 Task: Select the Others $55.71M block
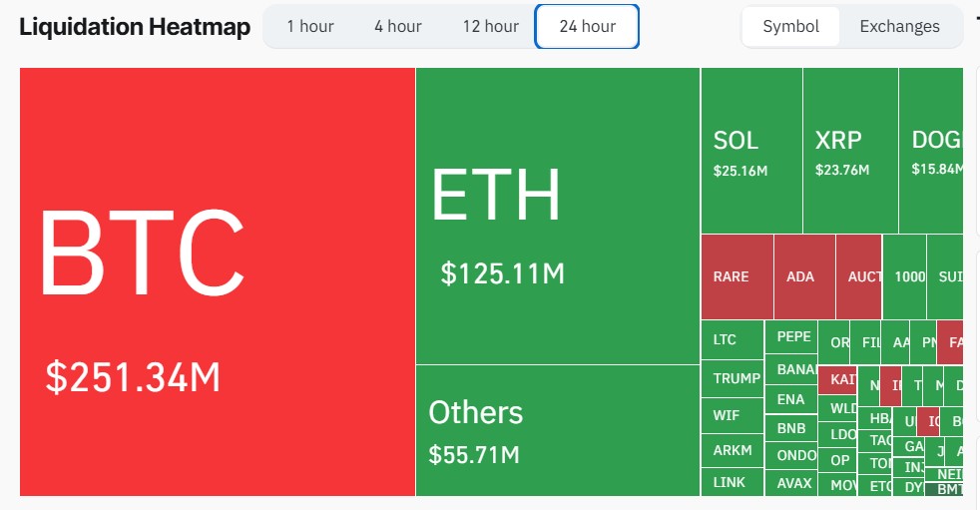click(x=558, y=430)
